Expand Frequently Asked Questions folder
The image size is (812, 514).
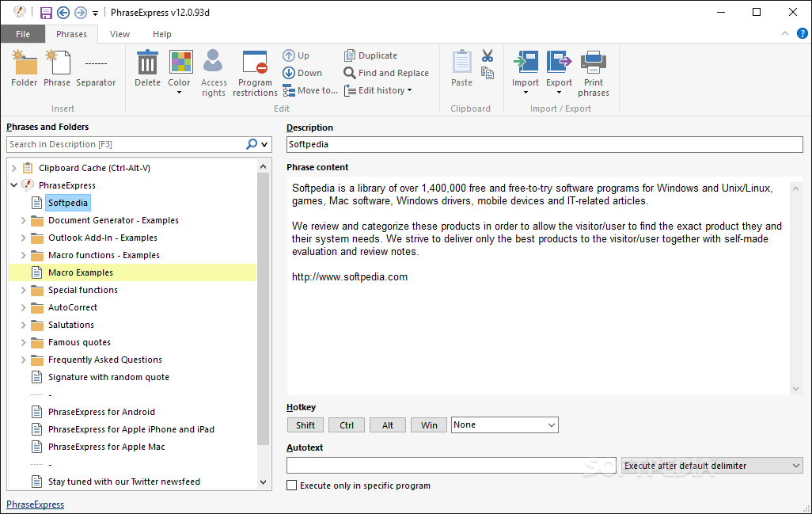[x=23, y=360]
